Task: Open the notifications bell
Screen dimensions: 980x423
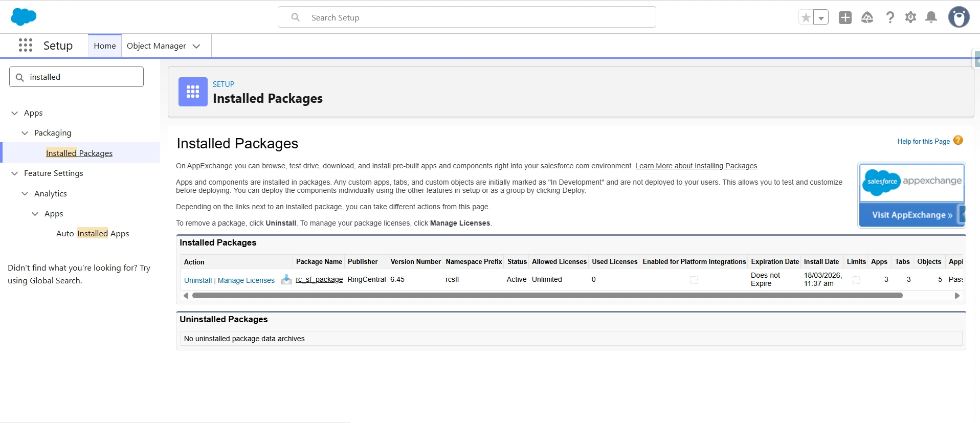Action: click(x=931, y=17)
